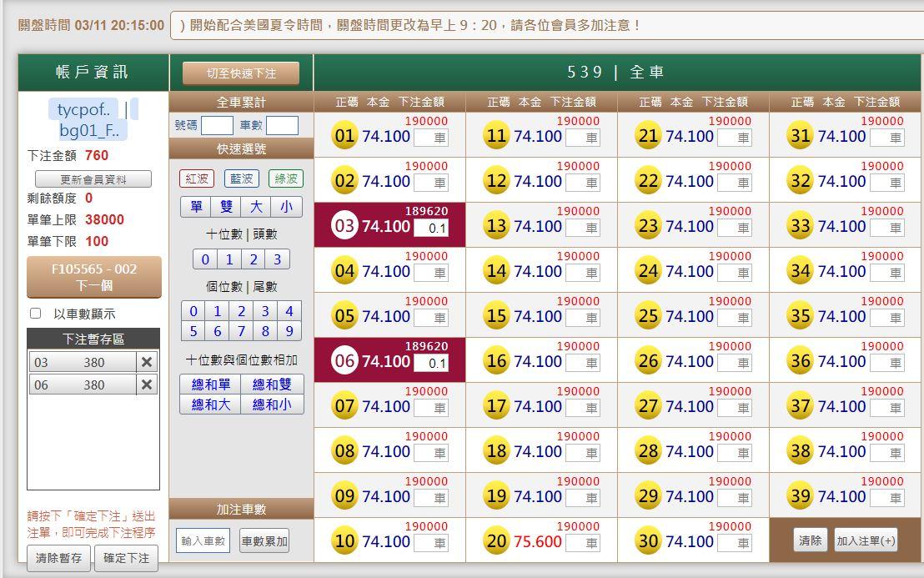
Task: Select number ball 02
Action: tap(344, 181)
